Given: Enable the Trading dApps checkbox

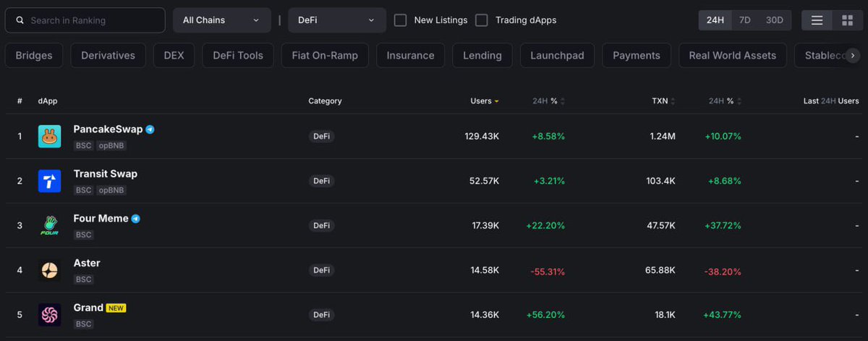Looking at the screenshot, I should coord(481,20).
